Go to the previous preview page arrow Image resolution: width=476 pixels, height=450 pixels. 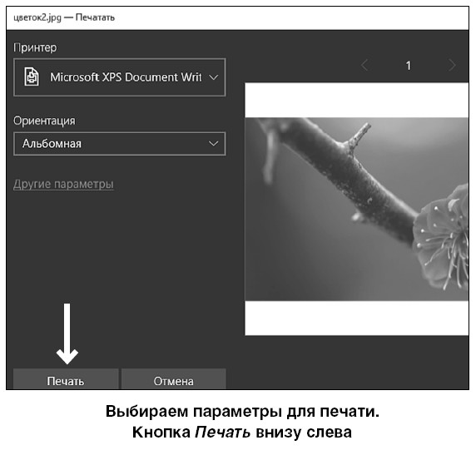[364, 65]
